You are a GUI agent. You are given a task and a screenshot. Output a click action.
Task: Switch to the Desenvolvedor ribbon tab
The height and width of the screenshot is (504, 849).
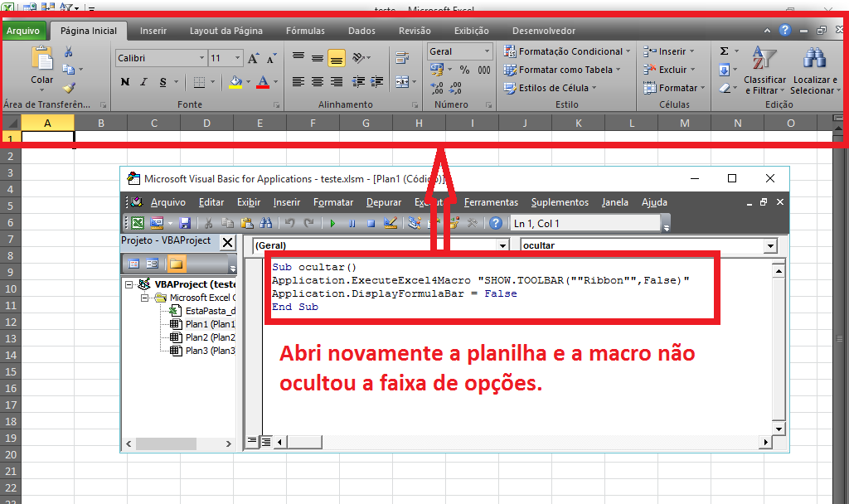click(544, 31)
